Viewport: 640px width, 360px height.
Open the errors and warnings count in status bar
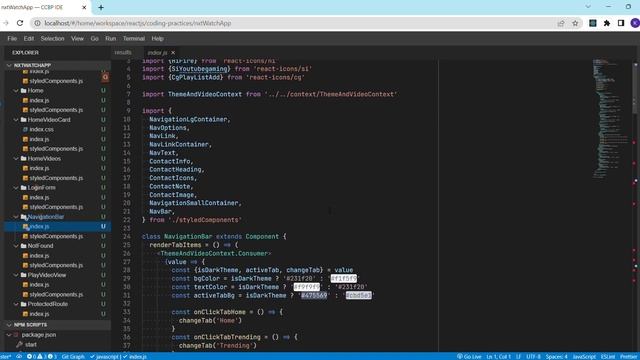pyautogui.click(x=42, y=356)
